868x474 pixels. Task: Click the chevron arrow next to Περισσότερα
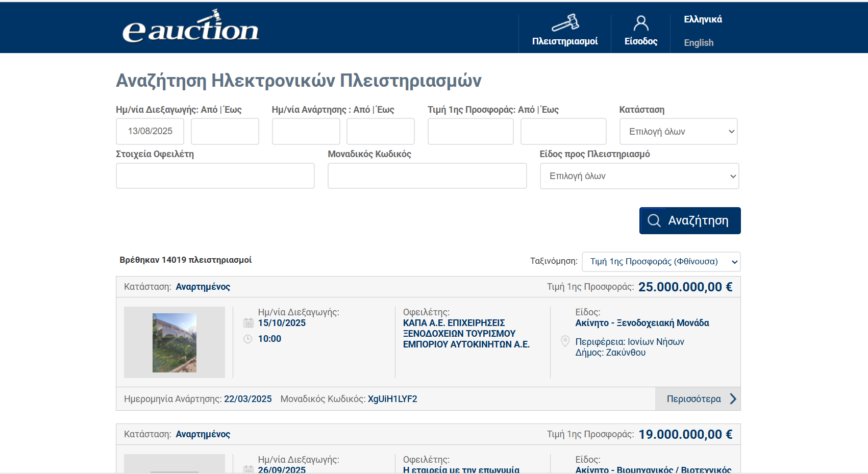pos(733,399)
